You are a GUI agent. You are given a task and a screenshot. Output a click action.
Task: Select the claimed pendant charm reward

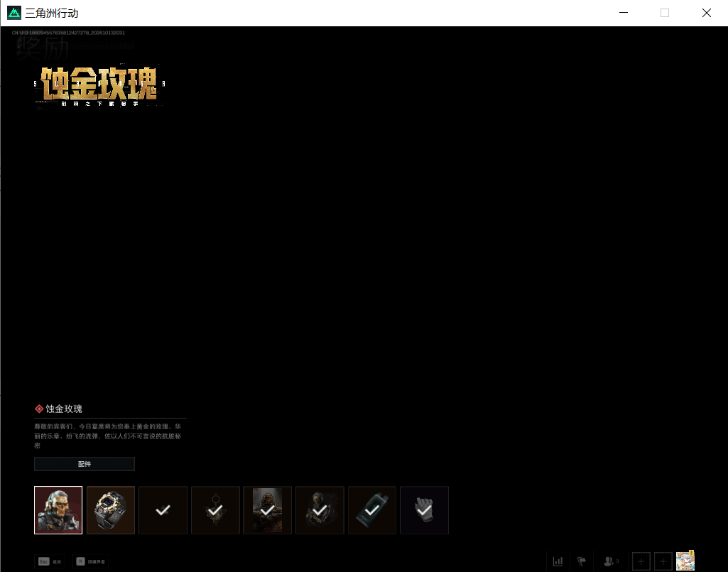pyautogui.click(x=215, y=510)
